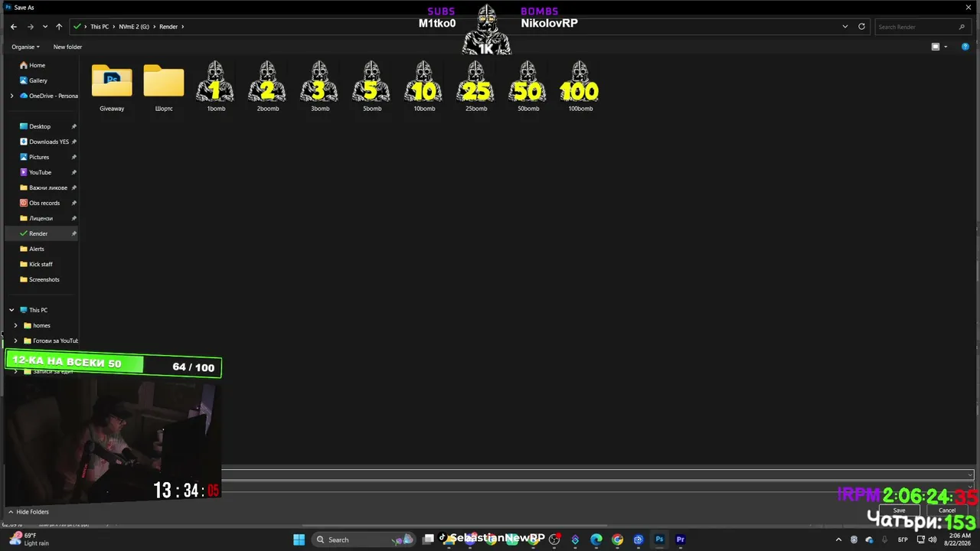This screenshot has height=551, width=980.
Task: Change the folder view layout
Action: (936, 47)
